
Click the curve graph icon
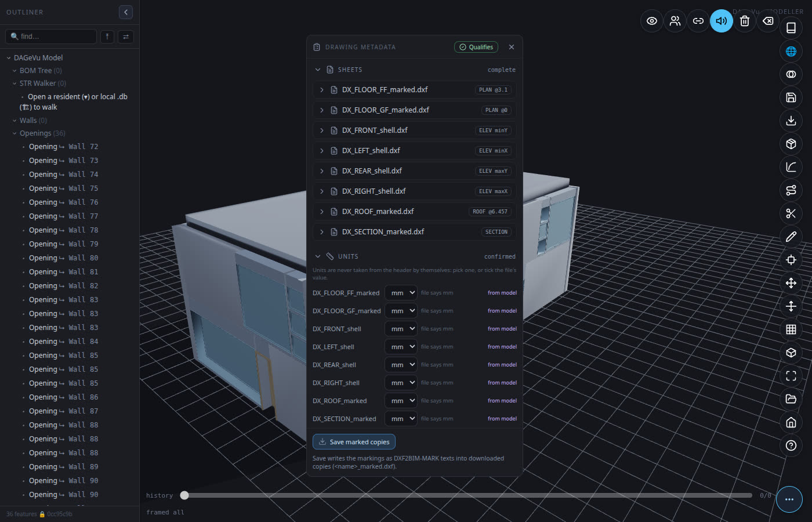pyautogui.click(x=791, y=167)
